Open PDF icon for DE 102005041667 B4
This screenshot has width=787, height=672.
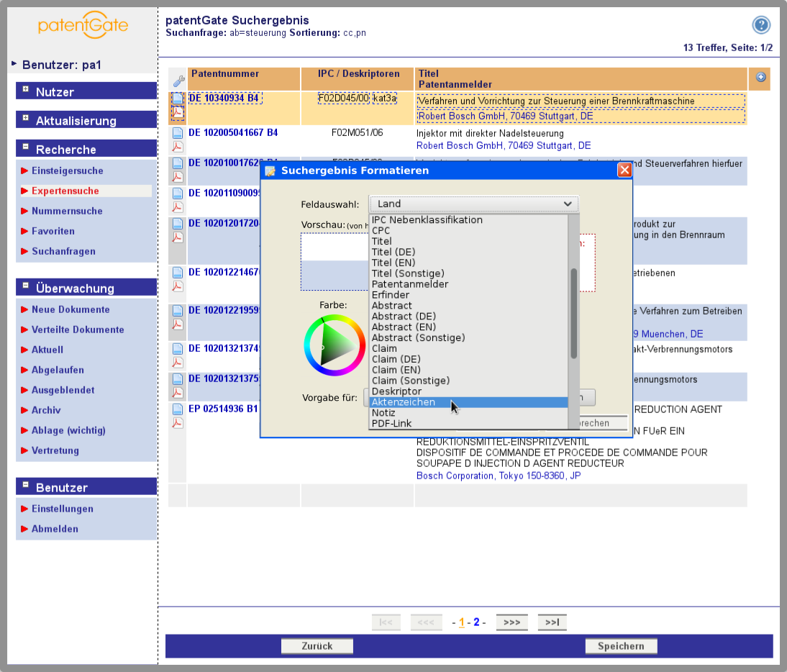tap(178, 147)
